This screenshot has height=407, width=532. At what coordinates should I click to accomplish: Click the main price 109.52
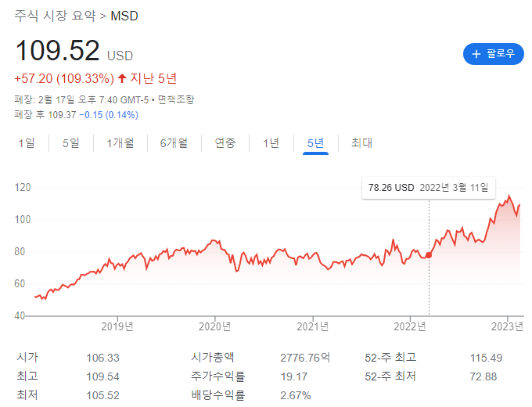point(57,51)
